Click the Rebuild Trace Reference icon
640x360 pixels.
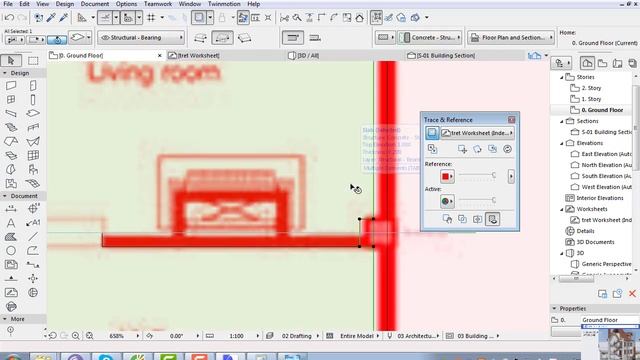click(x=507, y=149)
